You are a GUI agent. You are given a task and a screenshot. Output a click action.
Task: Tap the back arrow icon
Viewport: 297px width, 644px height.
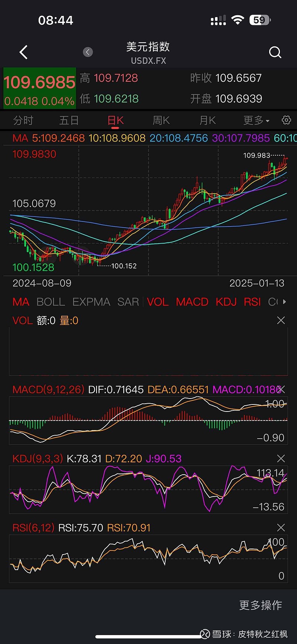(x=23, y=52)
